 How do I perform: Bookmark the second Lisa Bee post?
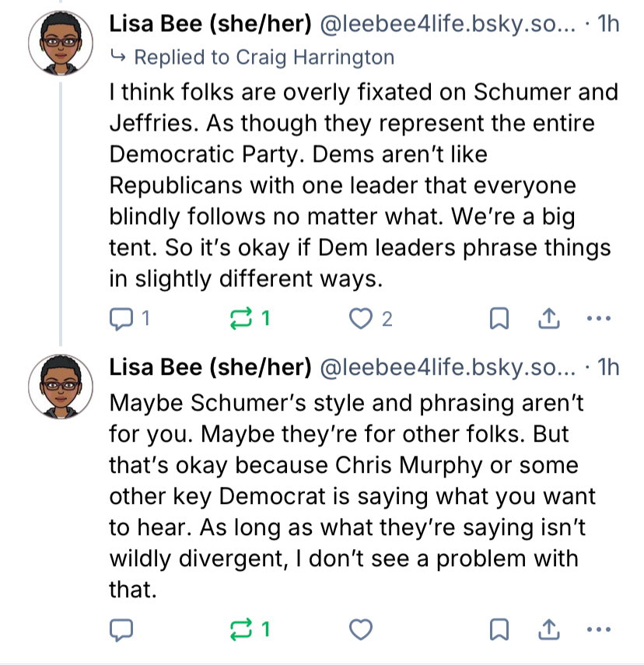(x=500, y=629)
